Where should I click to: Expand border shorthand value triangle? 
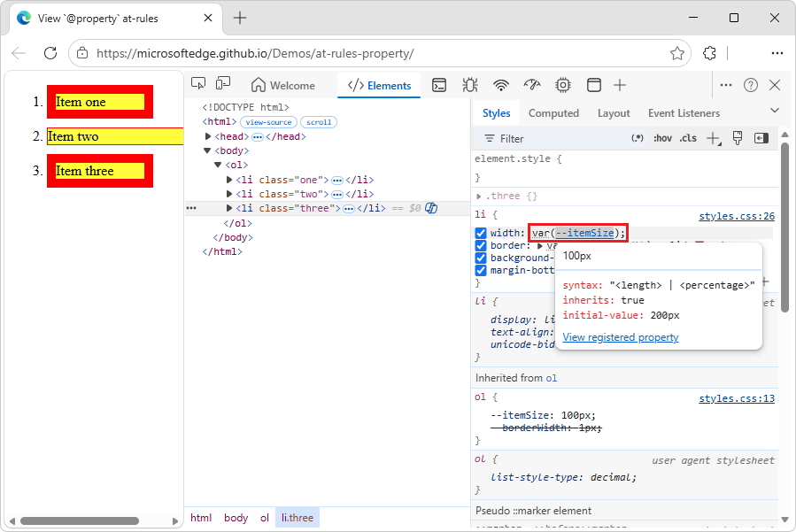[539, 246]
